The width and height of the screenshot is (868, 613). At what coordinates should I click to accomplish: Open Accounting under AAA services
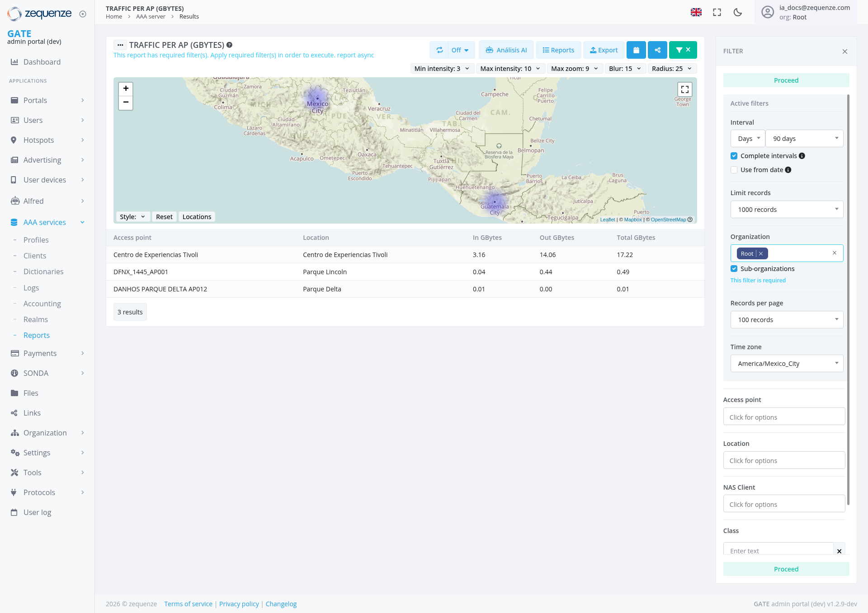click(x=42, y=304)
